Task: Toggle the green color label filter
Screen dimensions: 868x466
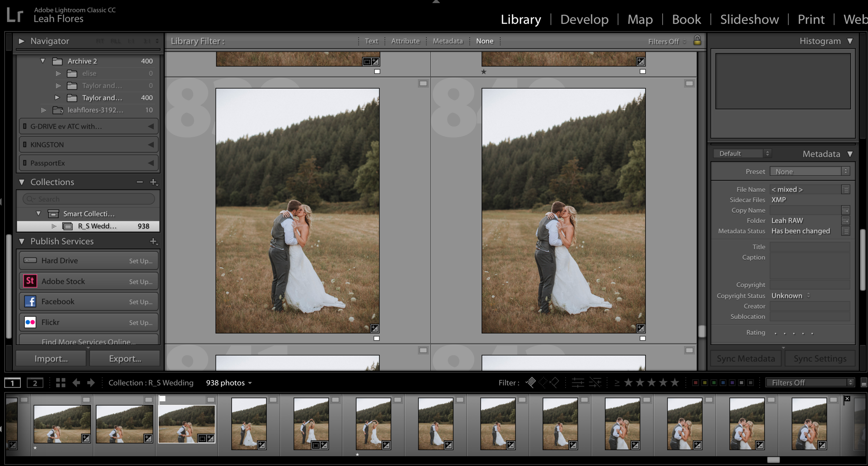Action: click(714, 383)
